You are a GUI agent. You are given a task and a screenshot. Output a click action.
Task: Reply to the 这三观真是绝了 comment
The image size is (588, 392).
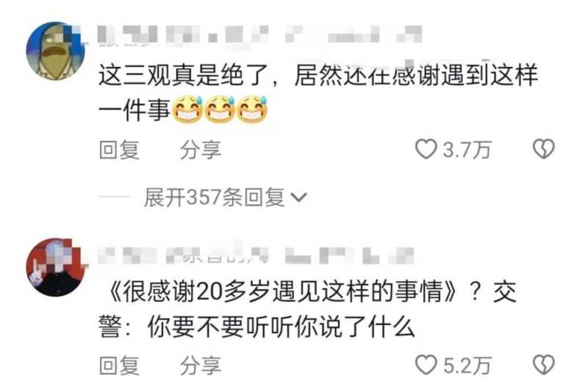tap(119, 150)
